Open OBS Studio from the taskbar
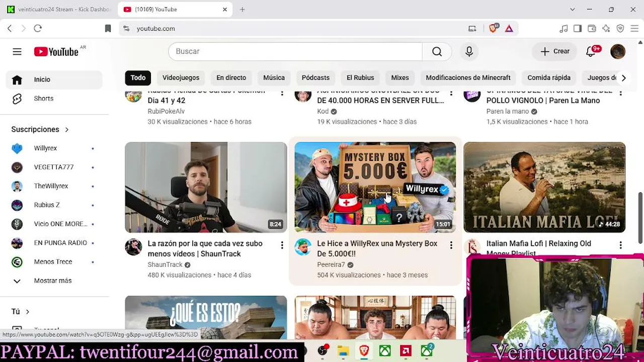This screenshot has width=644, height=362. click(323, 350)
